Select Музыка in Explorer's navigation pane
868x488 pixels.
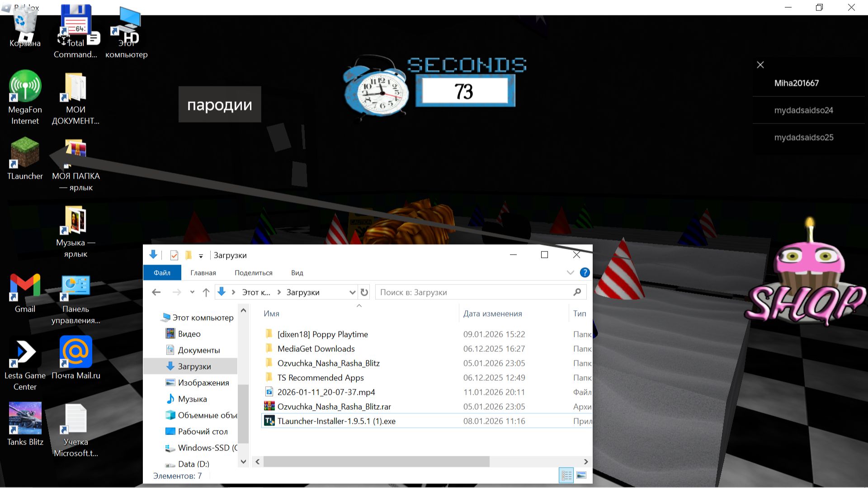coord(186,399)
